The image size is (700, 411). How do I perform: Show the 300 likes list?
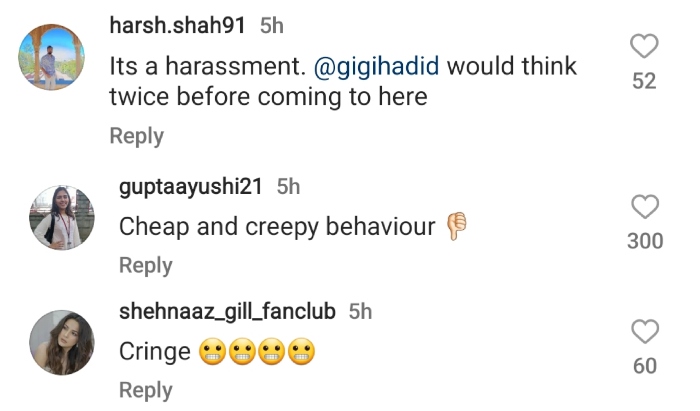coord(645,241)
